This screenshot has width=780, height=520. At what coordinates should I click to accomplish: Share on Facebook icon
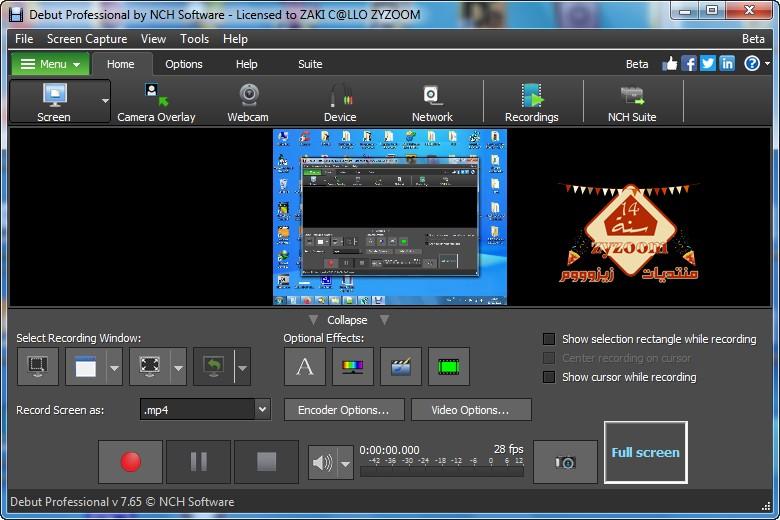[689, 64]
